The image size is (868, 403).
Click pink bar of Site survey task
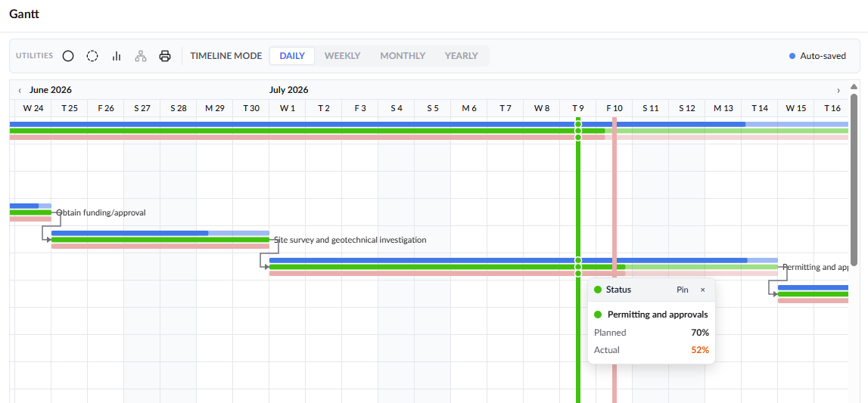[x=160, y=246]
